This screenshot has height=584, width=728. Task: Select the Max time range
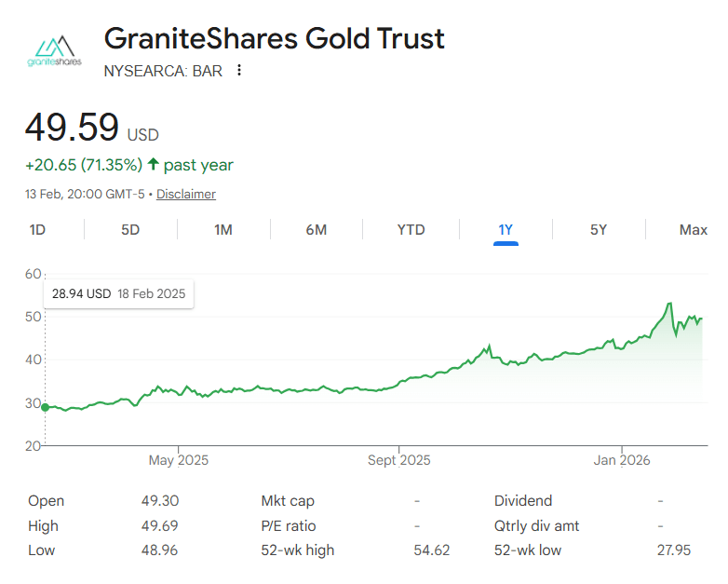coord(693,230)
